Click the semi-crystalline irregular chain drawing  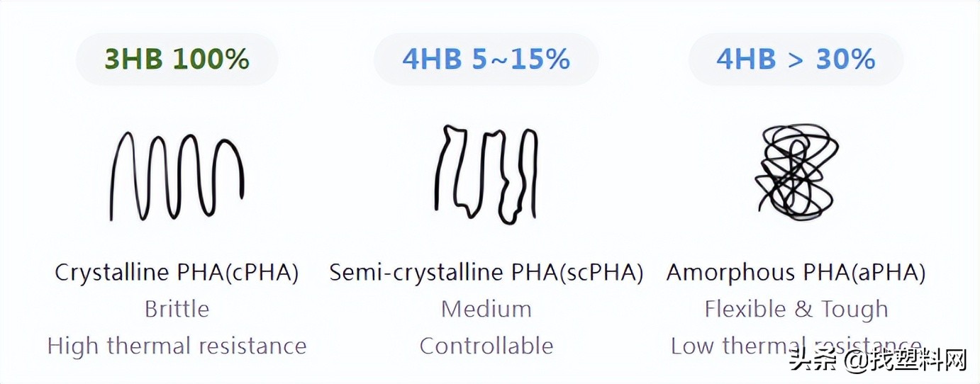pos(486,175)
